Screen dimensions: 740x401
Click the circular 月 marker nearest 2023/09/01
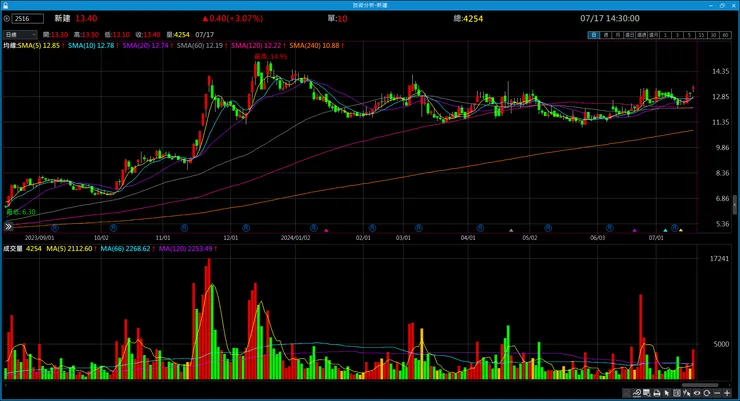point(55,228)
